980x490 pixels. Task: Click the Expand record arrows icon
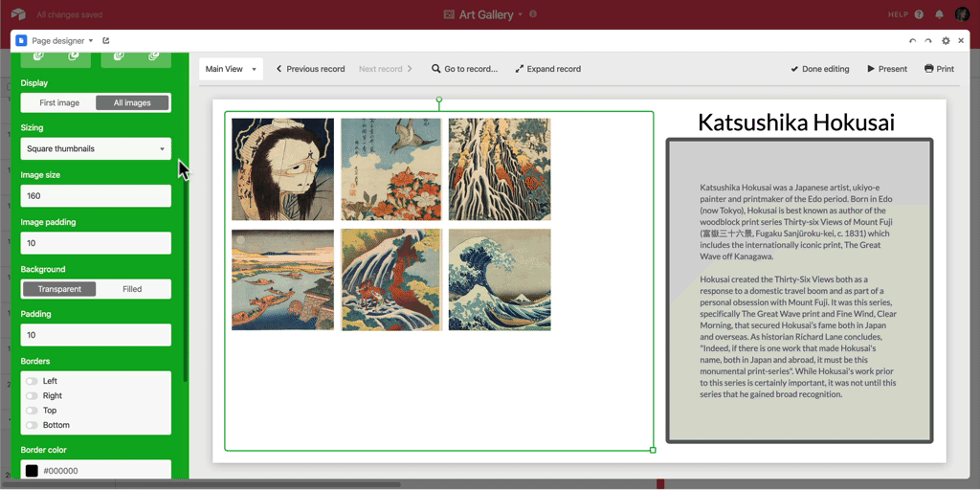(x=519, y=69)
